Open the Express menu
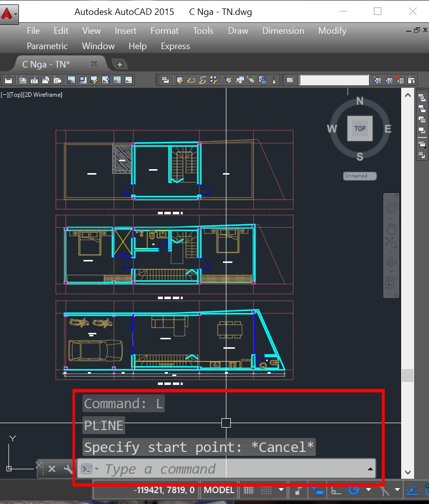429x504 pixels. point(175,46)
